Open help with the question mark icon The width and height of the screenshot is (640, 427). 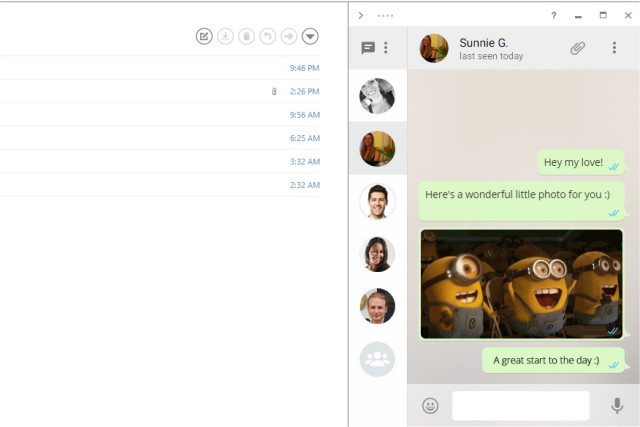coord(553,16)
